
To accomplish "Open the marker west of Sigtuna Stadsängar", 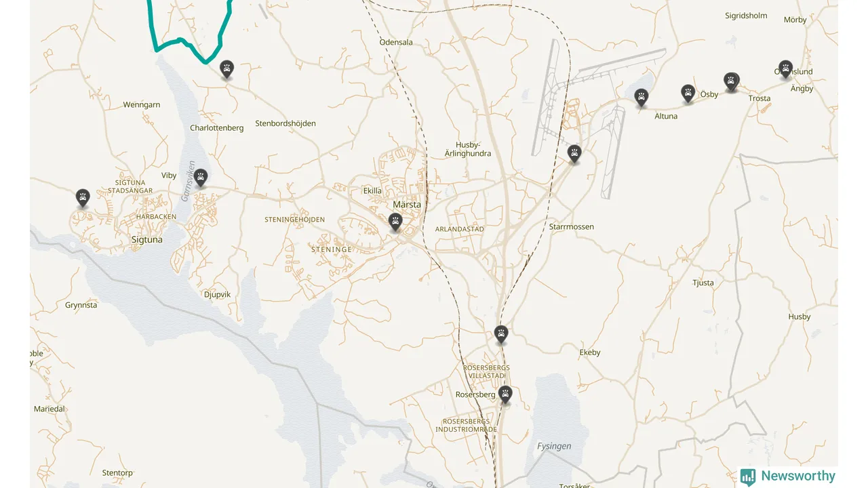I will (x=83, y=198).
